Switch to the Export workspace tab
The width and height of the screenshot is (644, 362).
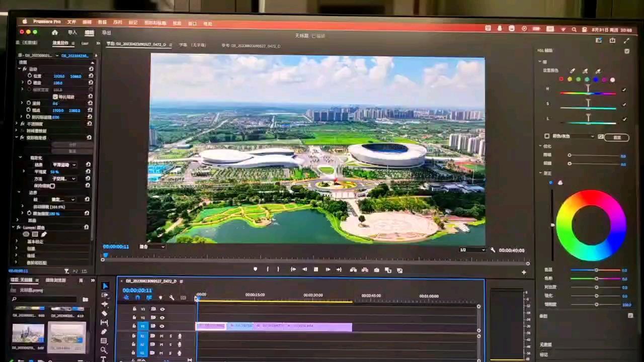tap(106, 33)
